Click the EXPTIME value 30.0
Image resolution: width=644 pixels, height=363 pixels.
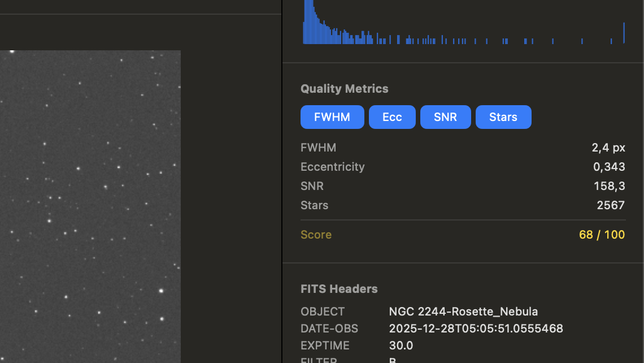[401, 345]
